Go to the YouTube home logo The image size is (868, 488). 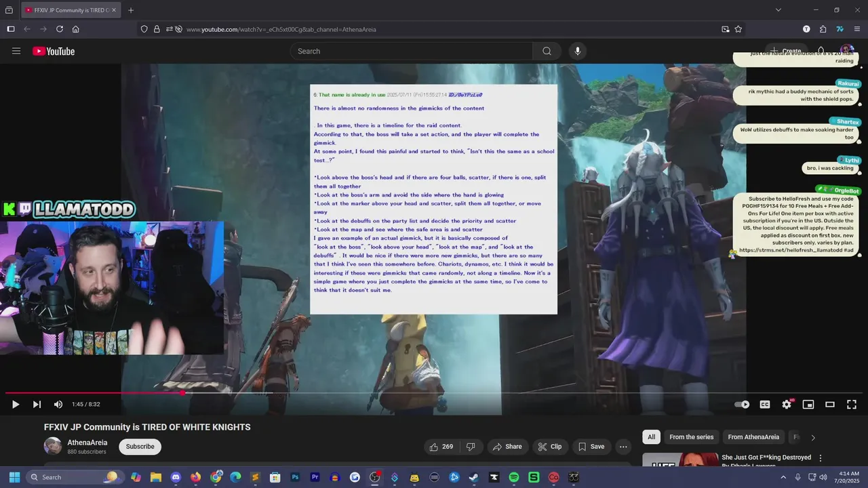(54, 52)
